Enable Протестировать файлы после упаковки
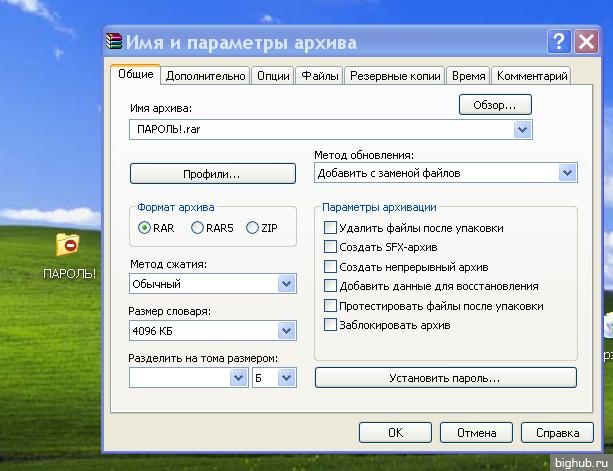This screenshot has width=613, height=471. point(331,306)
